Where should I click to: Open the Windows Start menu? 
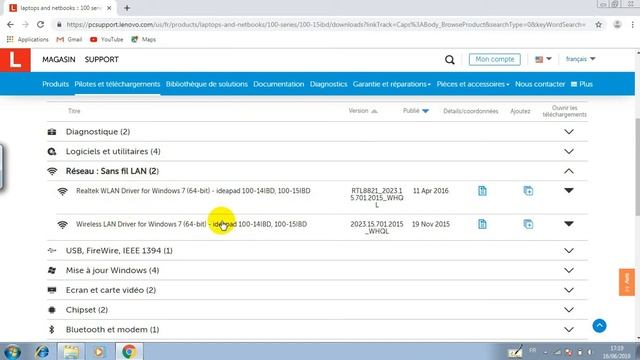[x=13, y=351]
